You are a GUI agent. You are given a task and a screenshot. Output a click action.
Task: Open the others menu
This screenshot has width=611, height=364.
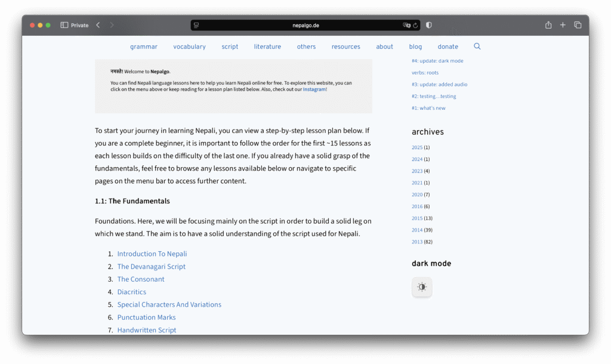(306, 47)
